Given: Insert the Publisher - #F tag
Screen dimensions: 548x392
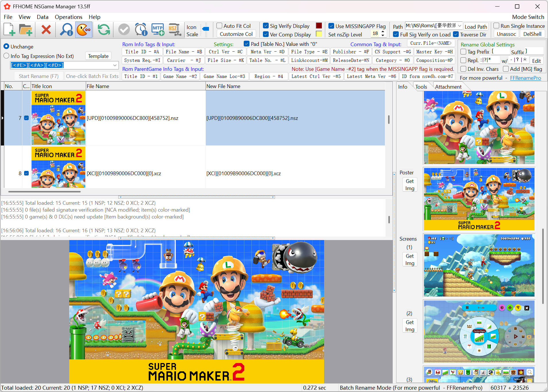Looking at the screenshot, I should [351, 52].
